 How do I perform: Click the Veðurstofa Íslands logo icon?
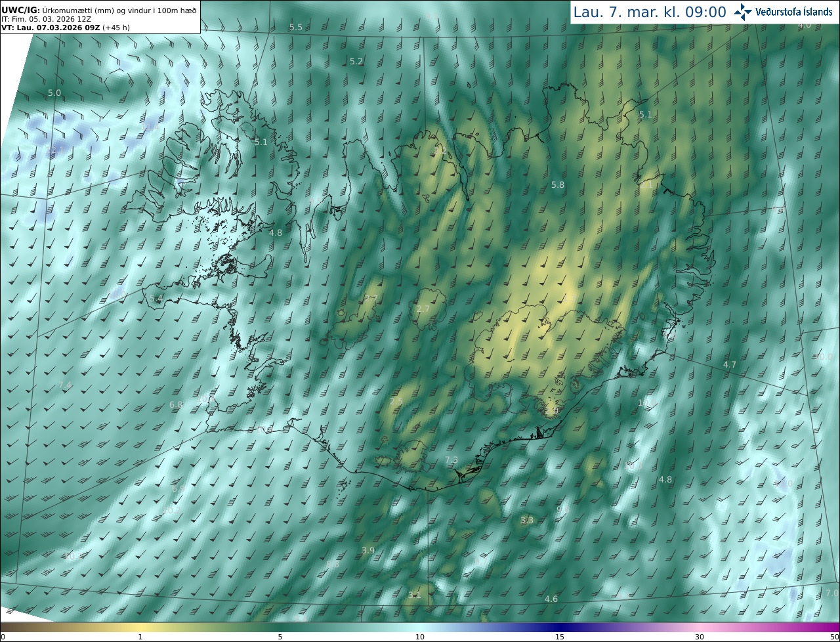point(743,12)
